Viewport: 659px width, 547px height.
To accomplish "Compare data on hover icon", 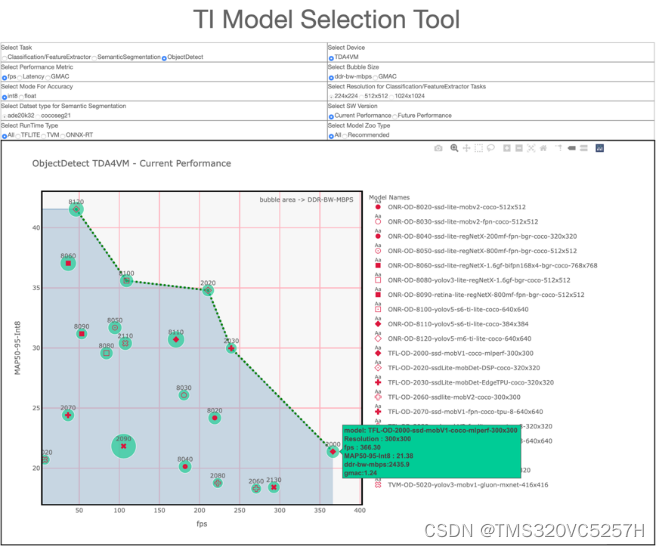I will (584, 148).
